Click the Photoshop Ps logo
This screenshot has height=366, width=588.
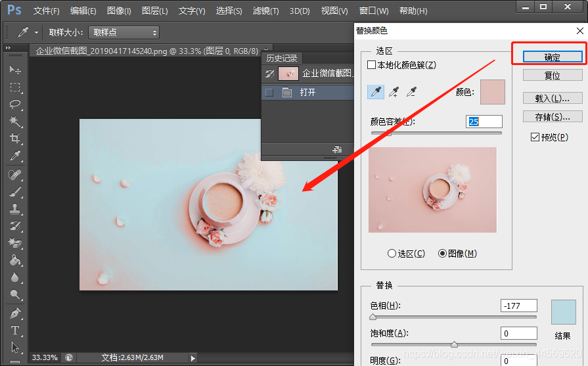pos(14,10)
